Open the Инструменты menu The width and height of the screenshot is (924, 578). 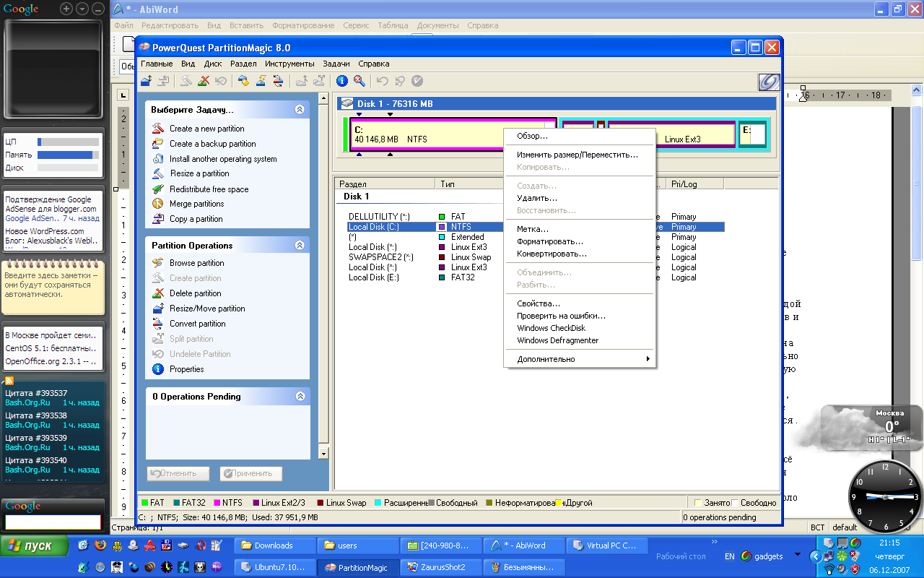point(289,64)
